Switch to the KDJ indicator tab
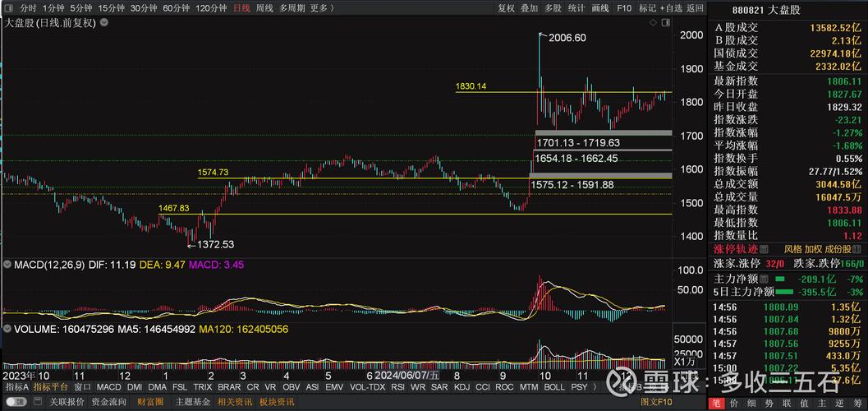The height and width of the screenshot is (411, 868). [462, 386]
